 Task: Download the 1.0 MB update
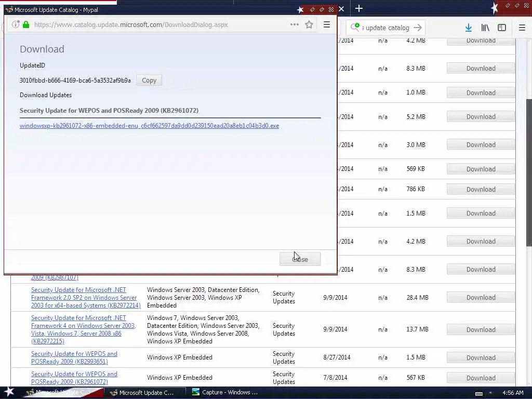pos(481,92)
